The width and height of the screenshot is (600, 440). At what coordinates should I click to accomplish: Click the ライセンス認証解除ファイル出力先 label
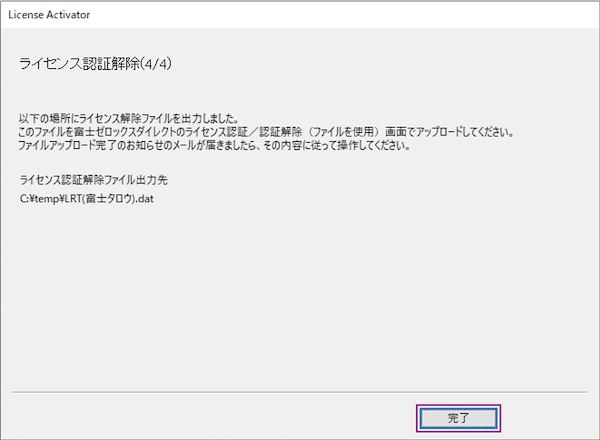coord(93,180)
